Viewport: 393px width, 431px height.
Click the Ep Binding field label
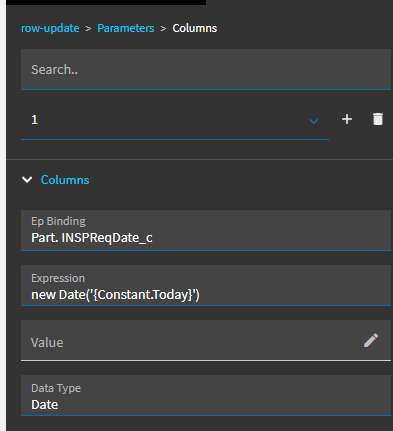[58, 221]
